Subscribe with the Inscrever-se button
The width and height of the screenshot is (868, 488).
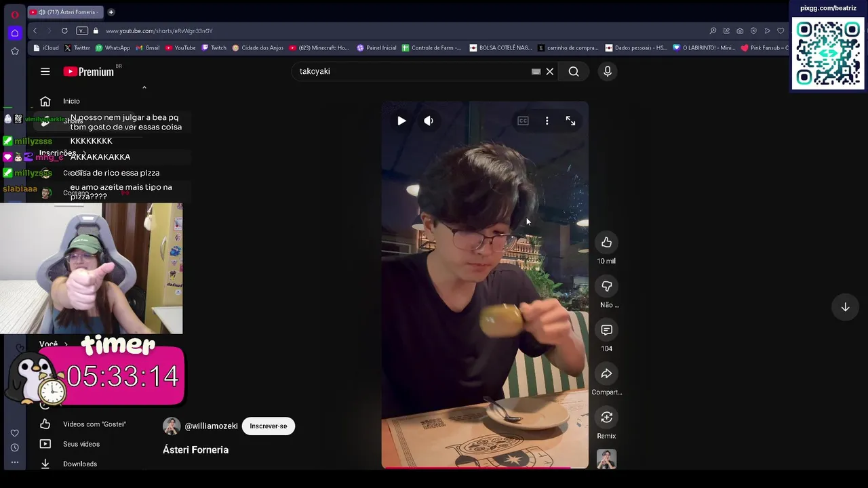coord(268,426)
